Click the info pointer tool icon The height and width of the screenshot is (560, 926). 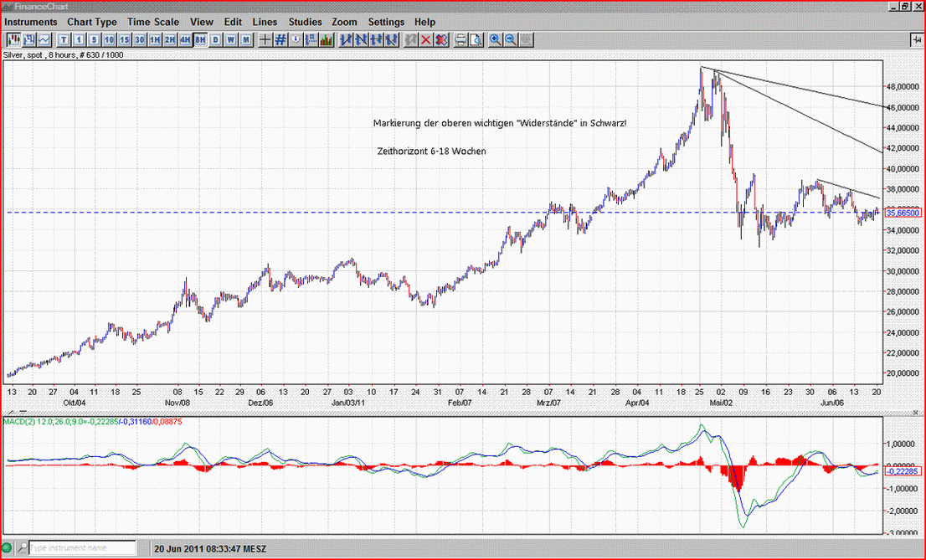click(x=296, y=40)
